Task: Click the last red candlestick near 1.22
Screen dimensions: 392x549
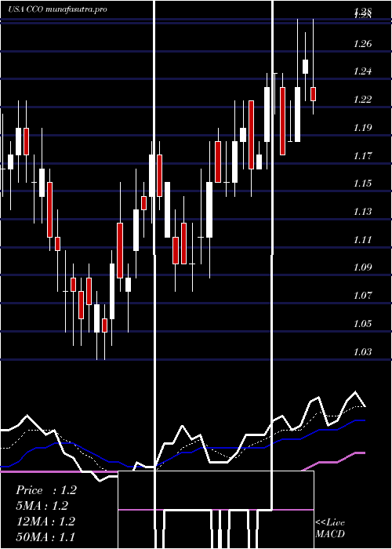Action: click(314, 94)
